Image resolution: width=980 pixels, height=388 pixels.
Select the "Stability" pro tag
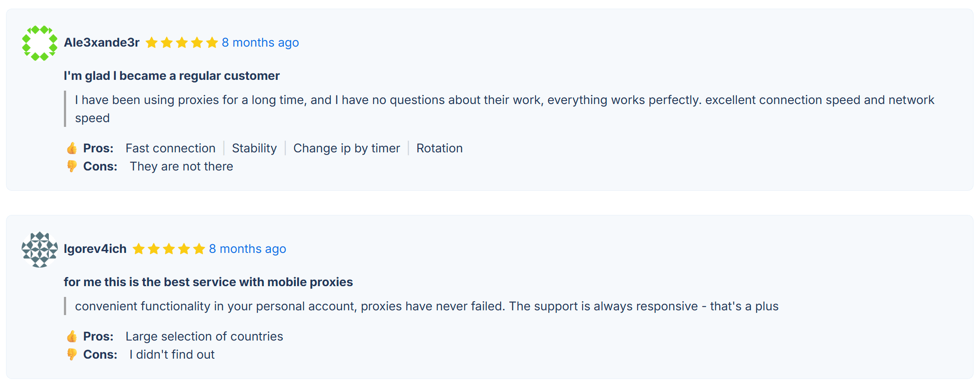click(254, 148)
